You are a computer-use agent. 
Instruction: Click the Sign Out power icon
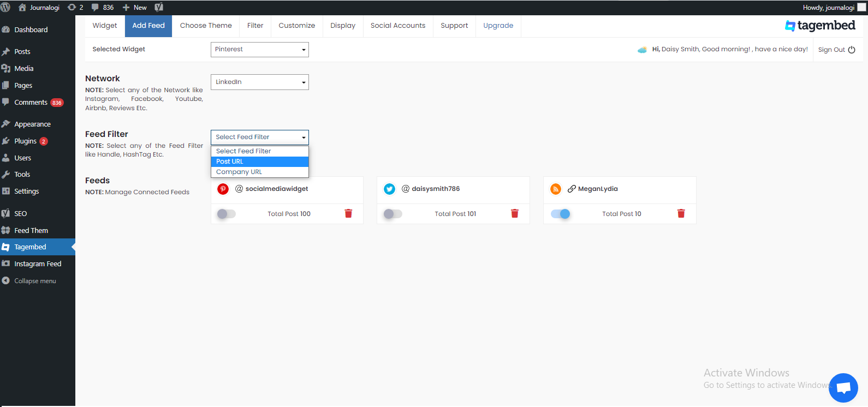(x=852, y=50)
